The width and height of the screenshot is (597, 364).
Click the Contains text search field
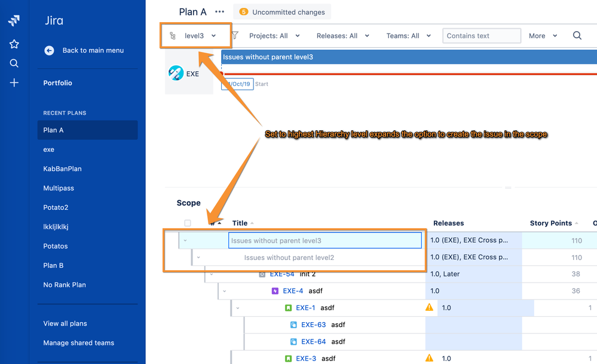482,36
